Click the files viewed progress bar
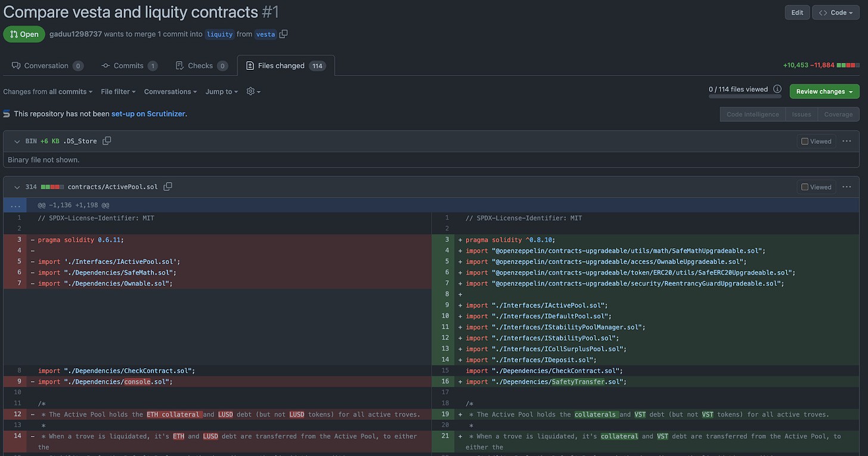This screenshot has height=456, width=868. click(x=745, y=97)
